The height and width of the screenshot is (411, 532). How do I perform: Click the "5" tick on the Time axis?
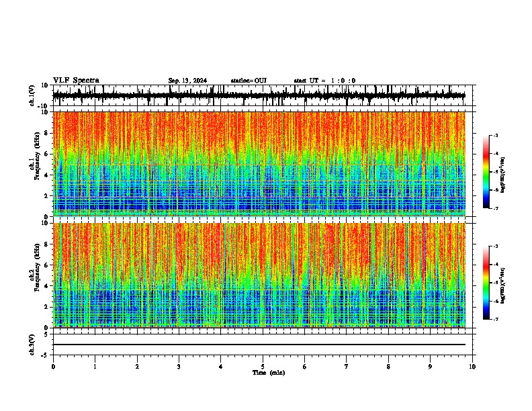pyautogui.click(x=263, y=367)
